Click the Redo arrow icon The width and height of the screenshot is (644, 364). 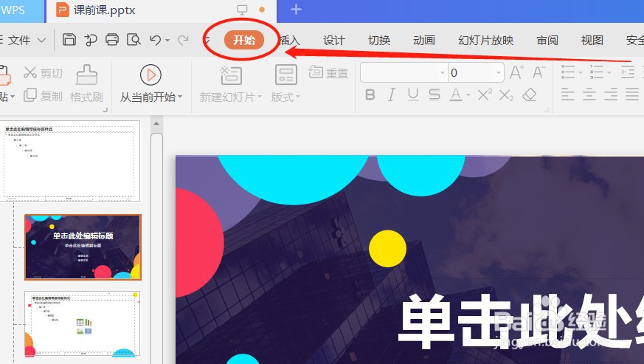183,39
